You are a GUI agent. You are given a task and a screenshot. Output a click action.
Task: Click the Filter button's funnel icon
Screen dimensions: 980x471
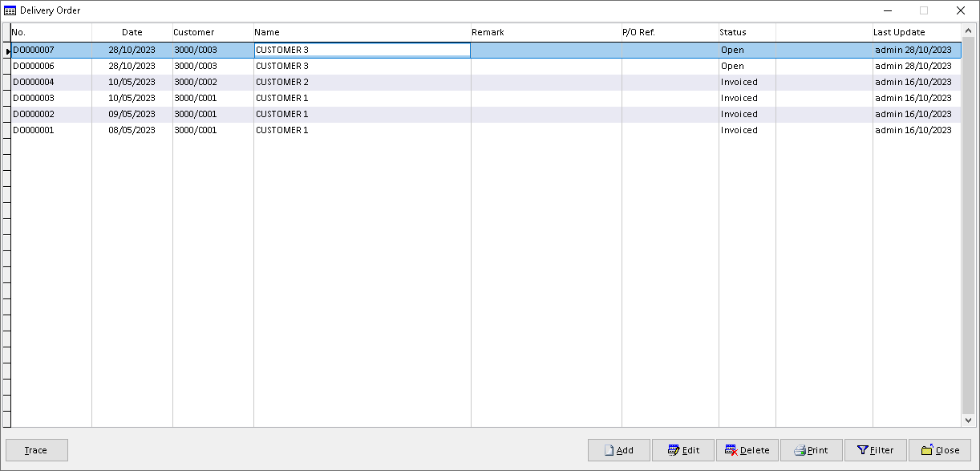pos(863,450)
